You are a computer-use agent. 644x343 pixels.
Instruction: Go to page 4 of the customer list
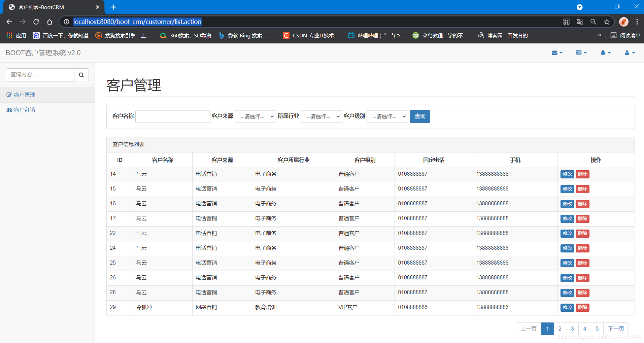(585, 329)
